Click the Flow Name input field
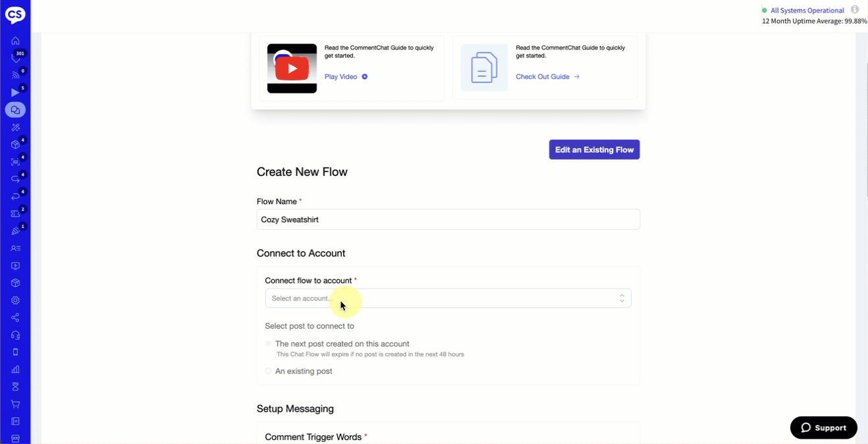The image size is (868, 444). click(448, 219)
